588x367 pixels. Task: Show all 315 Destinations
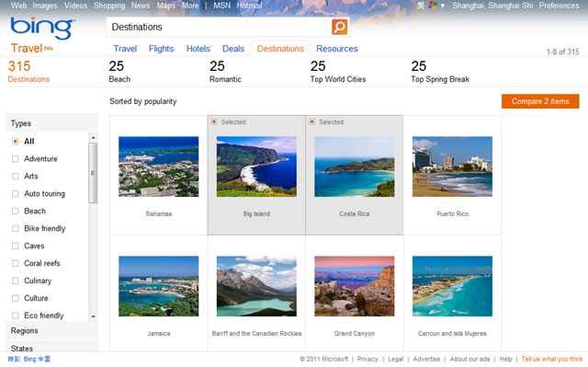28,72
